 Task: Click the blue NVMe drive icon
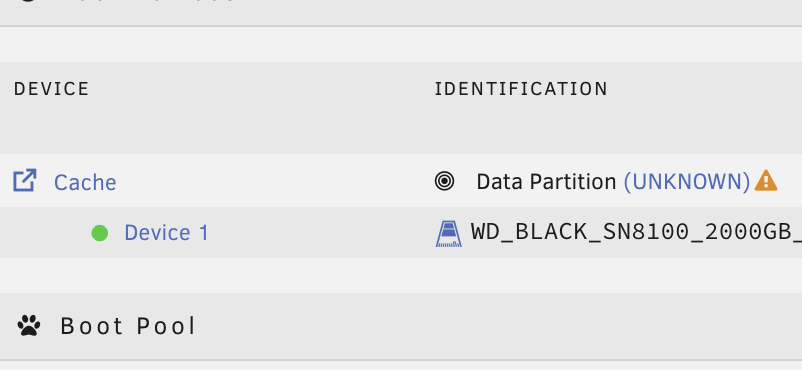pyautogui.click(x=449, y=234)
